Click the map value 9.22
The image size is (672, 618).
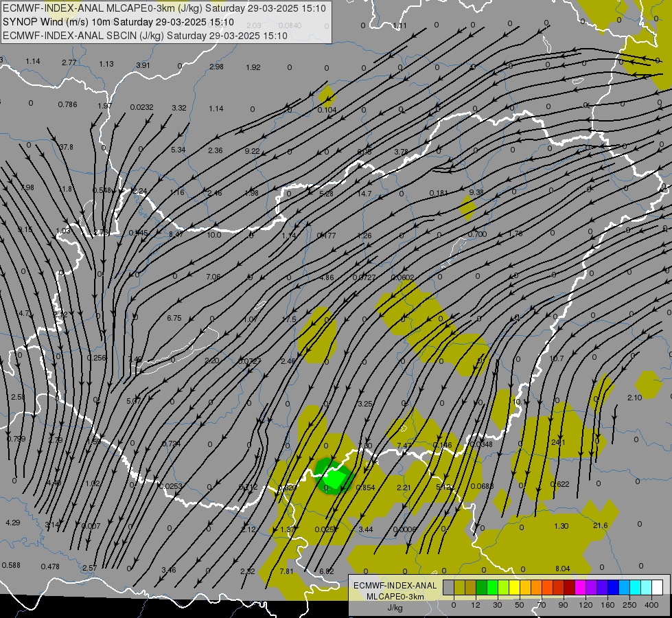(x=253, y=151)
